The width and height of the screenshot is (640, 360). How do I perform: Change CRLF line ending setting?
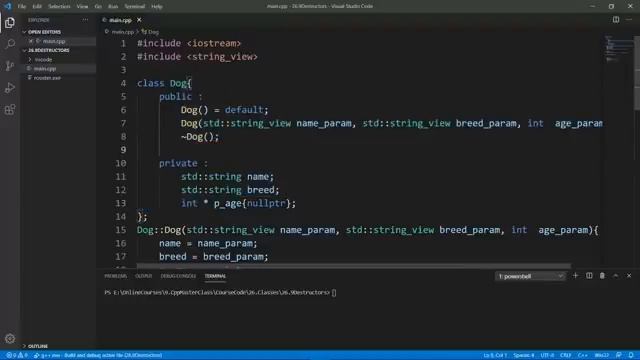point(565,355)
